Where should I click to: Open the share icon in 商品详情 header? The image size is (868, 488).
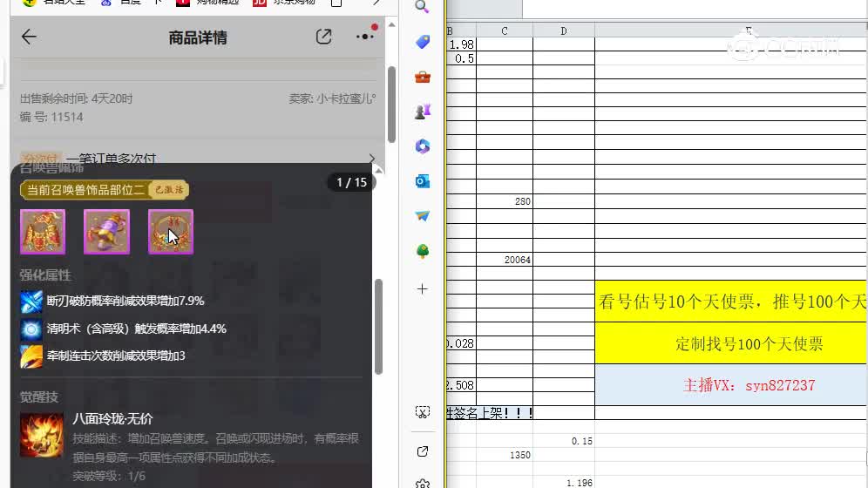point(324,37)
